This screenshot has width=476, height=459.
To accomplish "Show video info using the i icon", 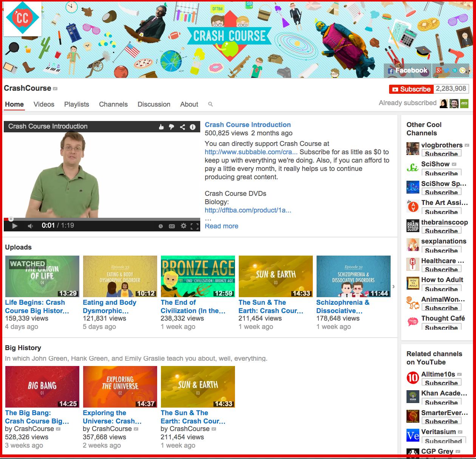I will pyautogui.click(x=193, y=127).
